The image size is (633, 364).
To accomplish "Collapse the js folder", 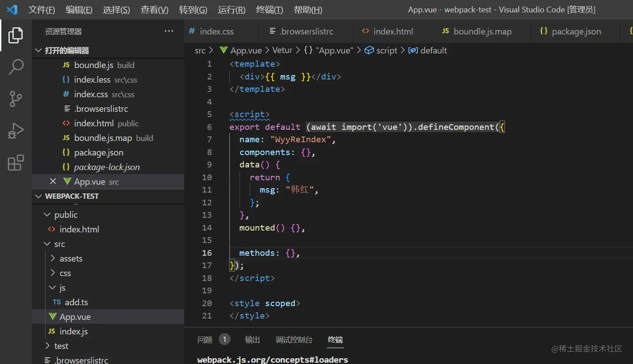I will (x=53, y=288).
